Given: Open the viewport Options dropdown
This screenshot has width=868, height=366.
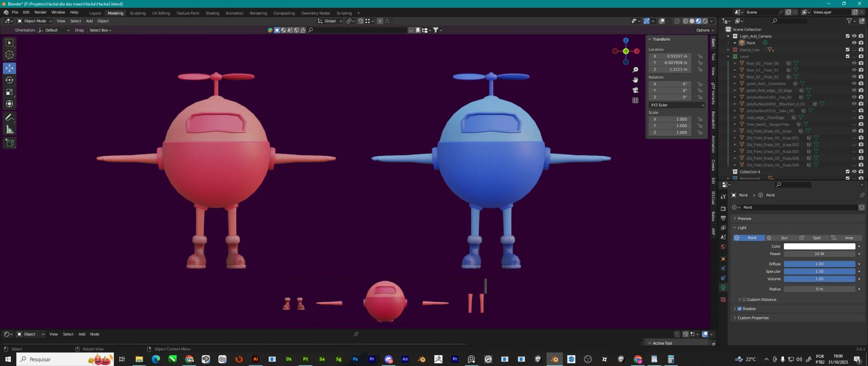Looking at the screenshot, I should click(704, 30).
